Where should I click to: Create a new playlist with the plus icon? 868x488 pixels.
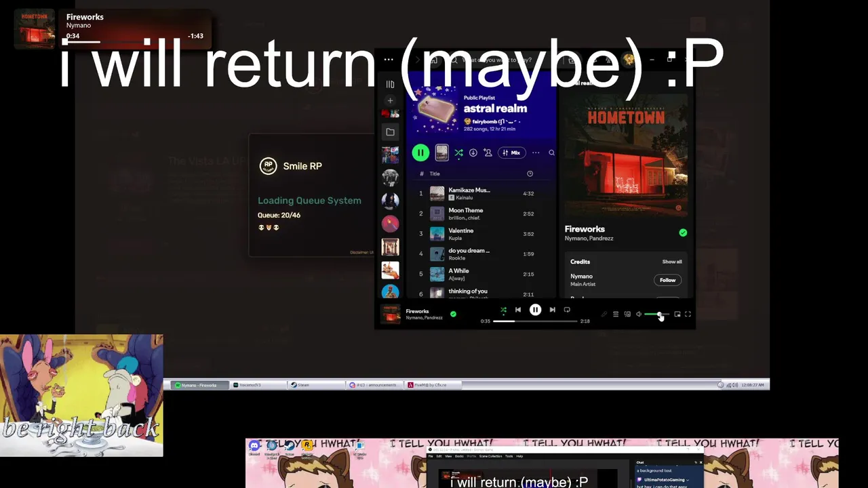(390, 101)
